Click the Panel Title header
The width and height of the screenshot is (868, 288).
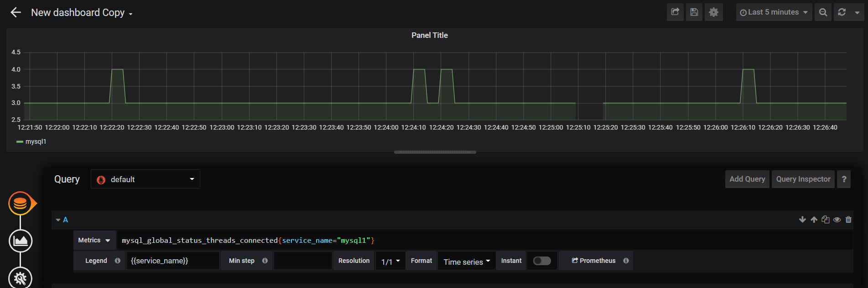pyautogui.click(x=429, y=35)
